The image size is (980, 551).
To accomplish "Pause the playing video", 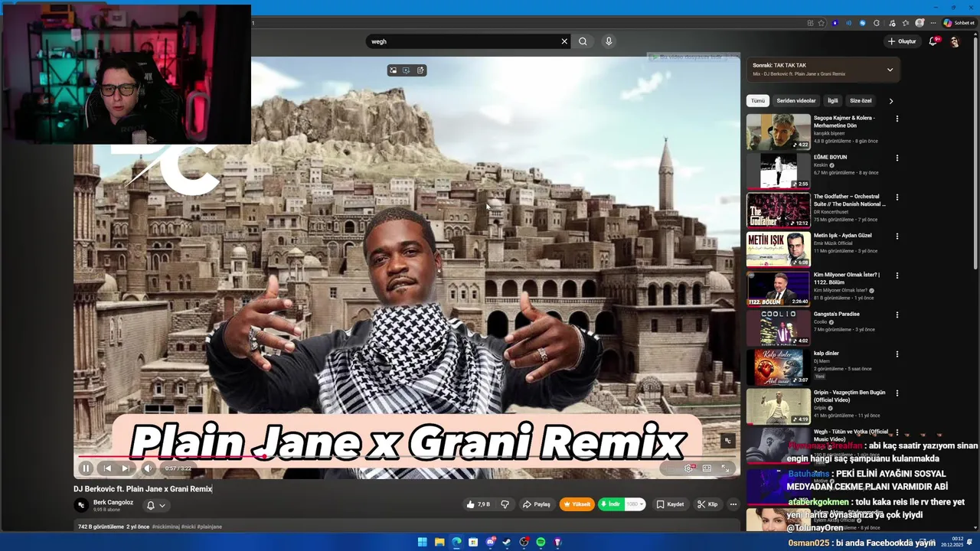I will 86,468.
